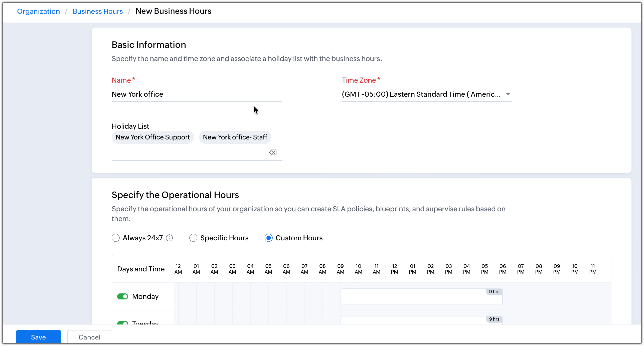Go to Organization breadcrumb link
The height and width of the screenshot is (346, 644).
pyautogui.click(x=38, y=11)
